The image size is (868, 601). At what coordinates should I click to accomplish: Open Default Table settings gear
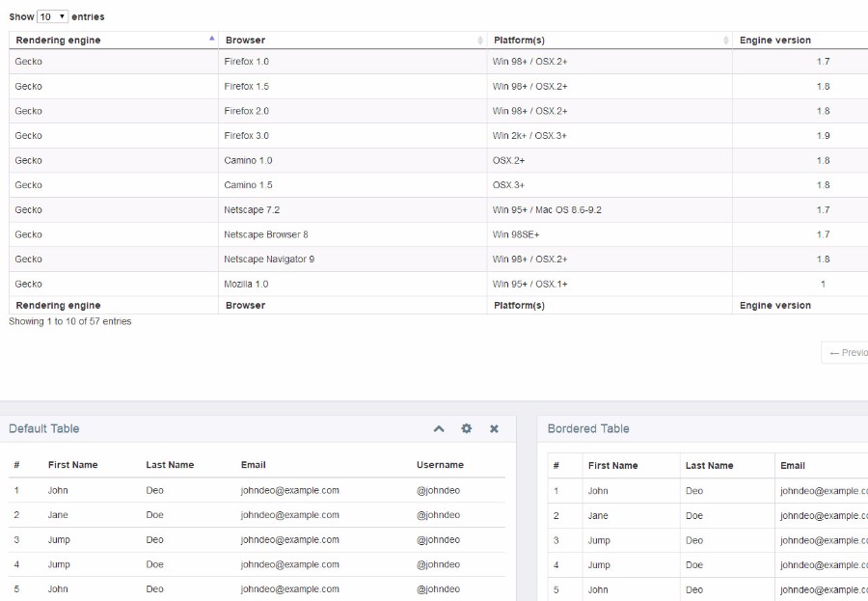pyautogui.click(x=467, y=428)
